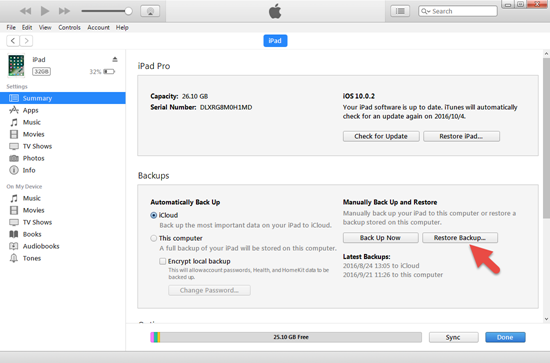Viewport: 550px width, 363px height.
Task: Click the Apple logo at top center
Action: 275,11
